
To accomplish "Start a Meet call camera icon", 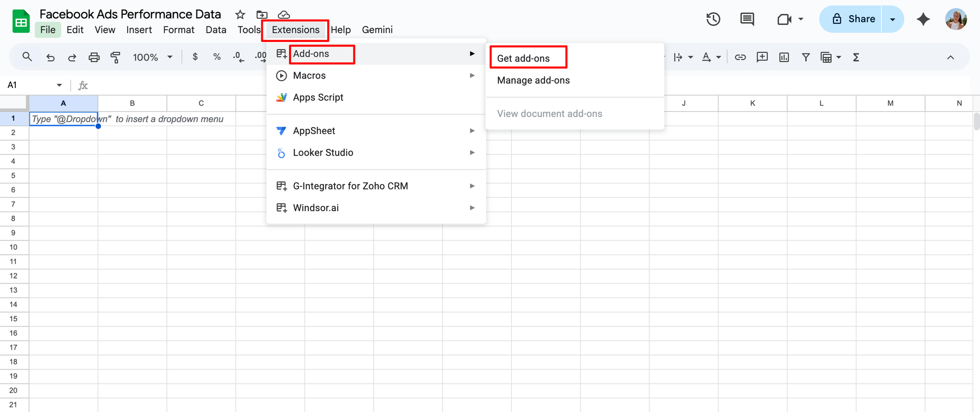I will [x=784, y=19].
